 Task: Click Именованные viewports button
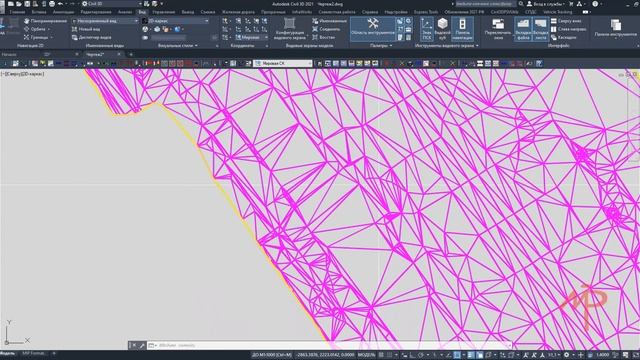[329, 21]
